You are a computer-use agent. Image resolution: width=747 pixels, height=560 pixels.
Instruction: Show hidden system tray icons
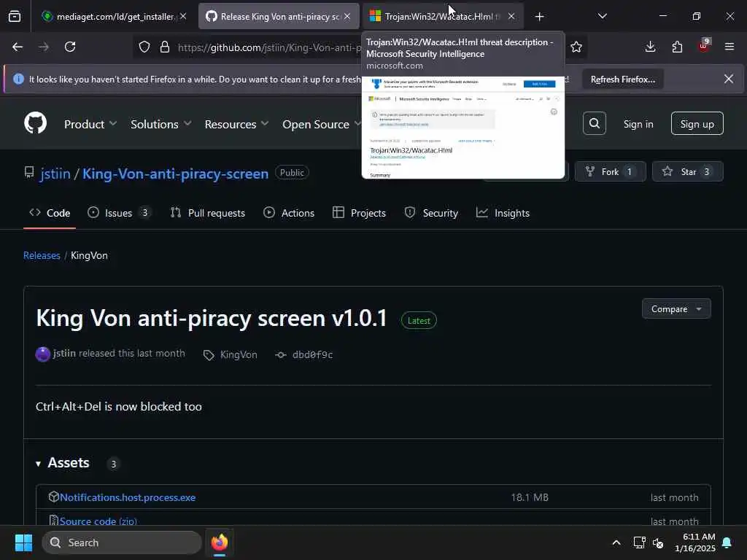click(616, 542)
